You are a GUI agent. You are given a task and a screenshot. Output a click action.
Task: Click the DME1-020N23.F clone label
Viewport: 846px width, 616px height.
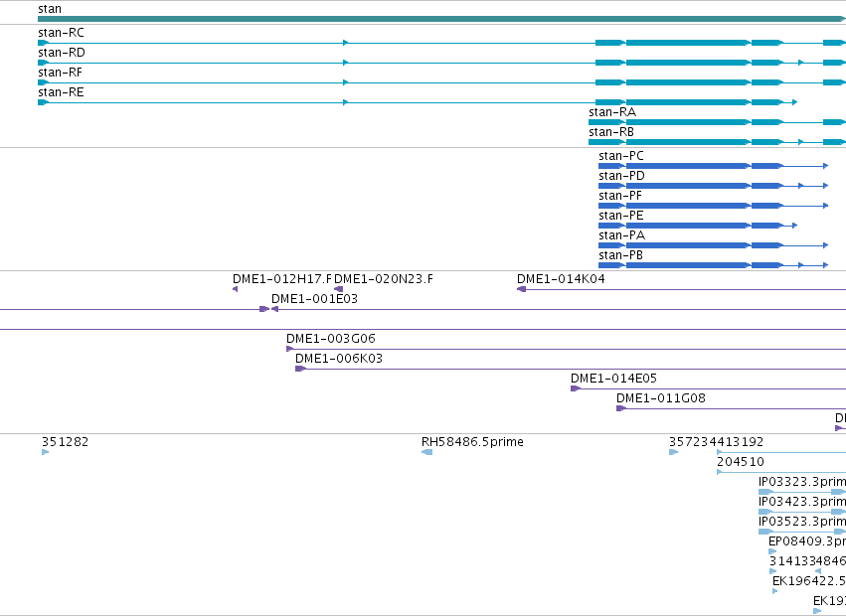pyautogui.click(x=383, y=279)
